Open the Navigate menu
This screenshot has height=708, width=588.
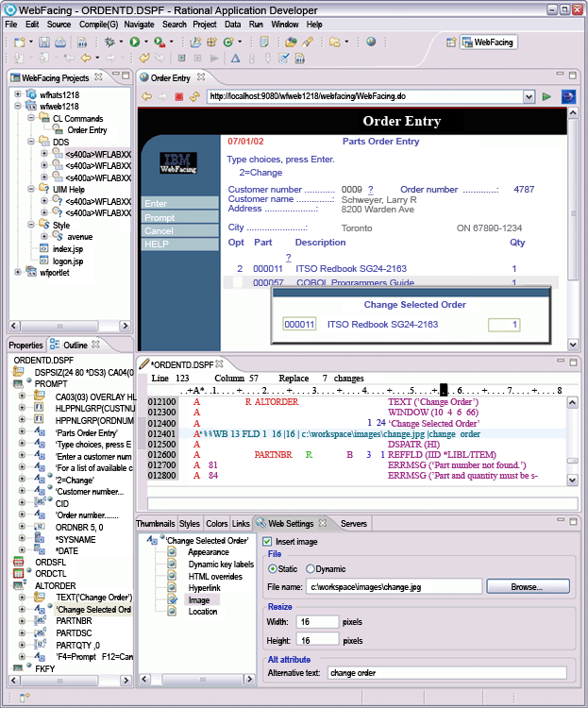(139, 25)
